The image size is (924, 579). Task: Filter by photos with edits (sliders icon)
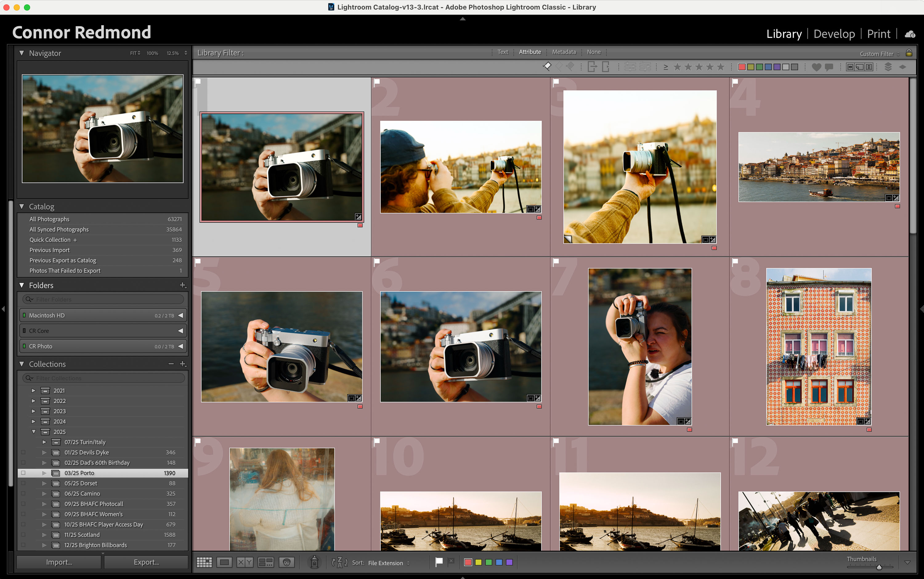(630, 67)
